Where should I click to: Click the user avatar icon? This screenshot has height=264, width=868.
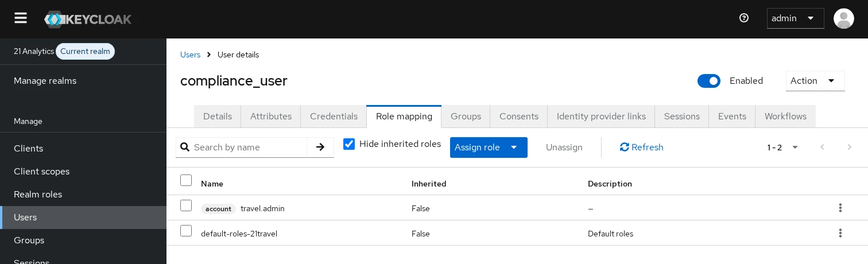click(843, 18)
